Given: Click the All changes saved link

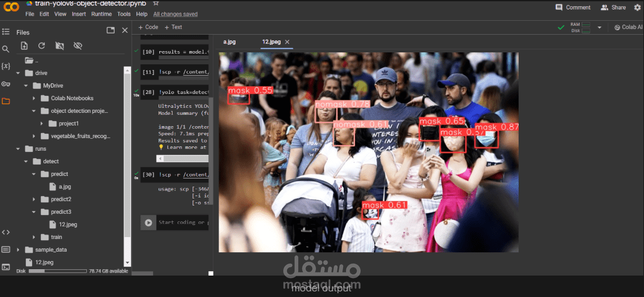Looking at the screenshot, I should click(176, 14).
